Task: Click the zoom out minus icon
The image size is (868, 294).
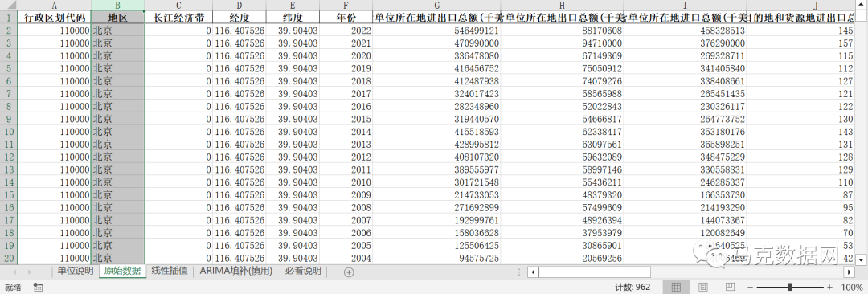Action: pos(750,288)
